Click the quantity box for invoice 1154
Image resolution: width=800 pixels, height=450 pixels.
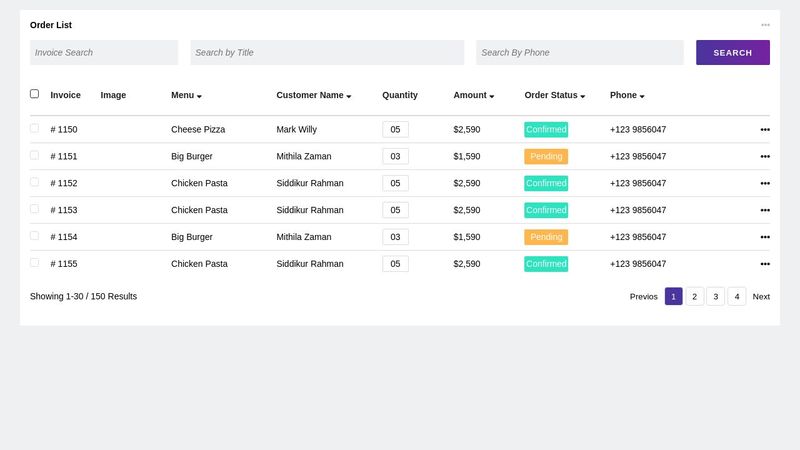coord(395,237)
